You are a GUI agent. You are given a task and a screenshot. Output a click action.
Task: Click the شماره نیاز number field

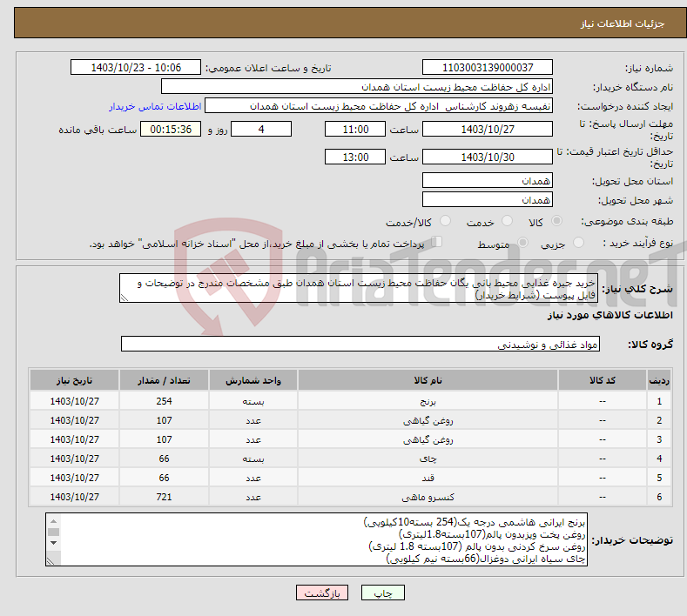click(x=488, y=67)
